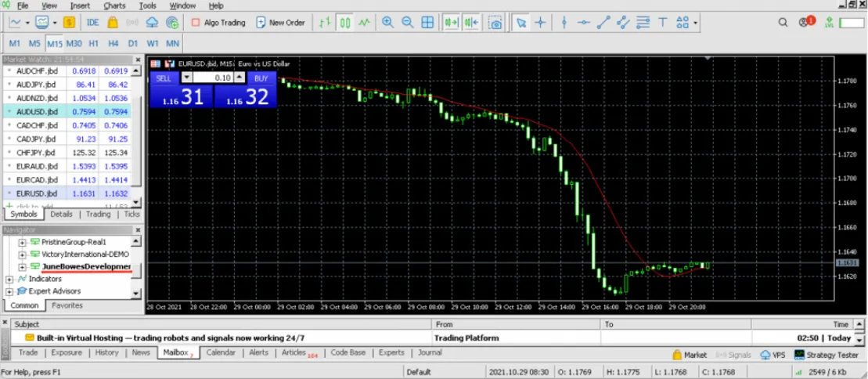Click the trade volume input field
Viewport: 868px width, 379px height.
(213, 78)
